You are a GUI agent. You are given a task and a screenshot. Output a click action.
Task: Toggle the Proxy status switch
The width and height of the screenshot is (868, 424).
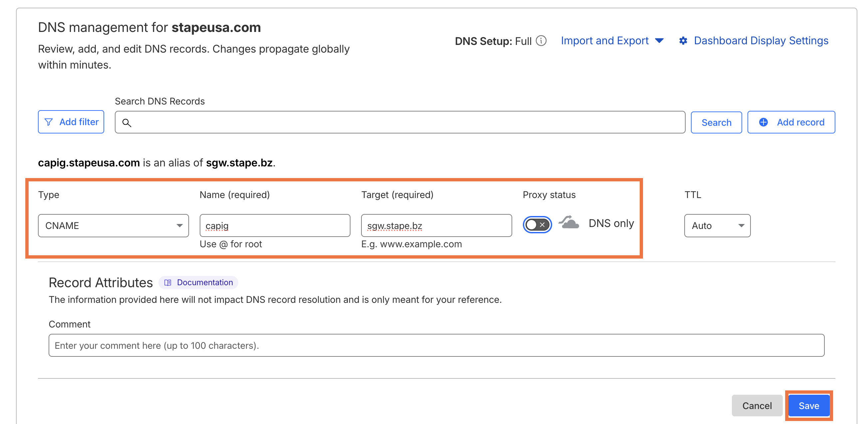pyautogui.click(x=537, y=224)
